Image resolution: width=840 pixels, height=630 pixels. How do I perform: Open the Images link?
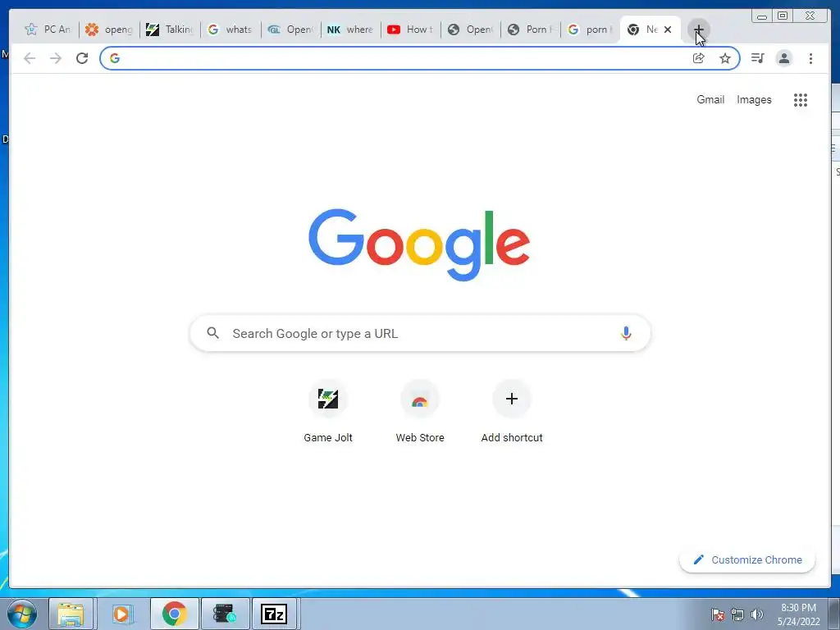pyautogui.click(x=754, y=99)
